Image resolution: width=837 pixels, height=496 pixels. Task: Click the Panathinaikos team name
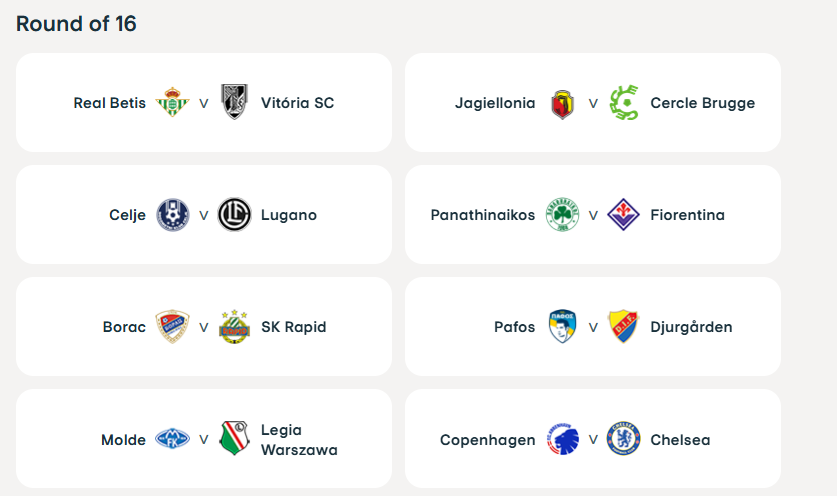pos(483,215)
